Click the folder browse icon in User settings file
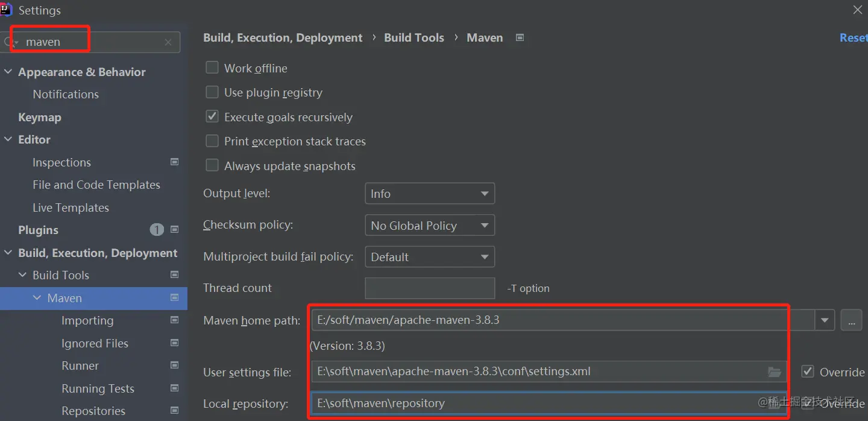 point(775,372)
